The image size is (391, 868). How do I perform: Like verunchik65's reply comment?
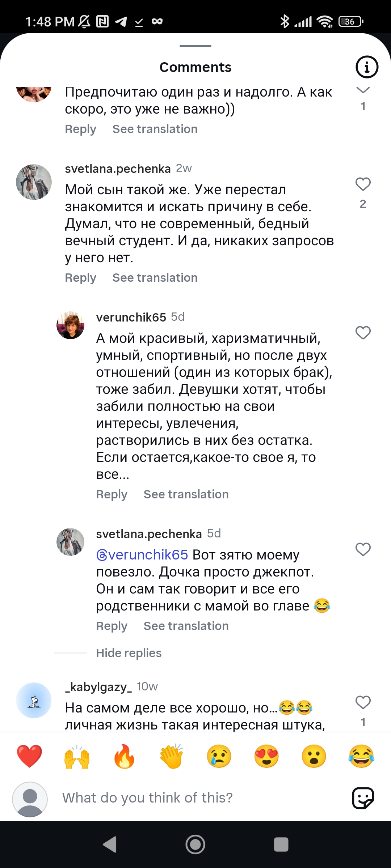point(363,333)
